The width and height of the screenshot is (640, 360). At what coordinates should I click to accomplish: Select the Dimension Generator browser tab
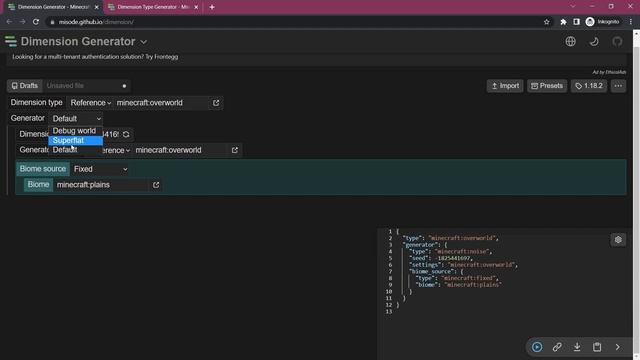coord(53,7)
